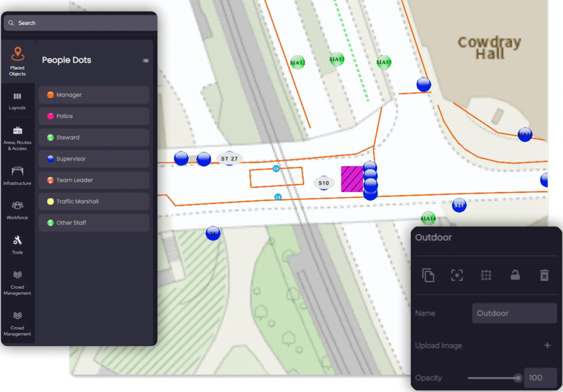Click the Search box at top
The width and height of the screenshot is (563, 392).
click(x=85, y=23)
